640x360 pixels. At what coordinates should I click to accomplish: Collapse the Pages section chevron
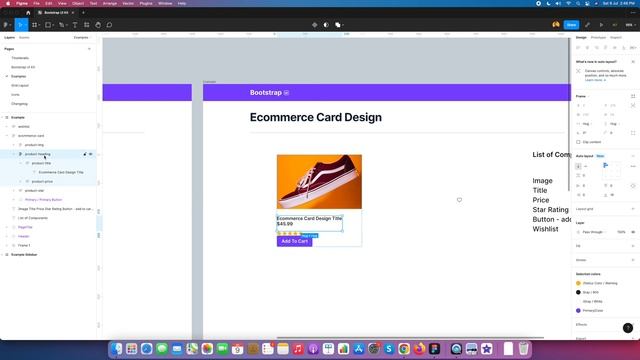click(89, 49)
